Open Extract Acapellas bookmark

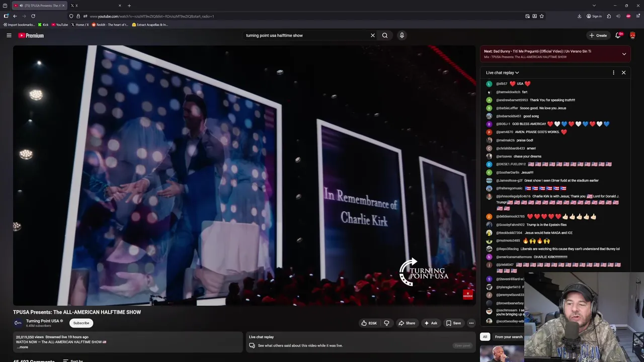point(149,25)
